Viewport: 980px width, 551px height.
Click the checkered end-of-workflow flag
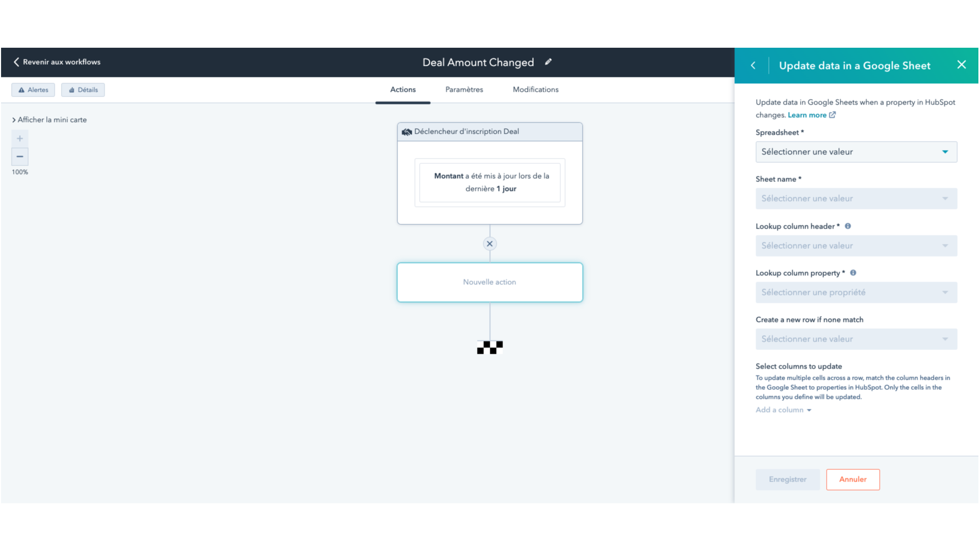pos(489,347)
